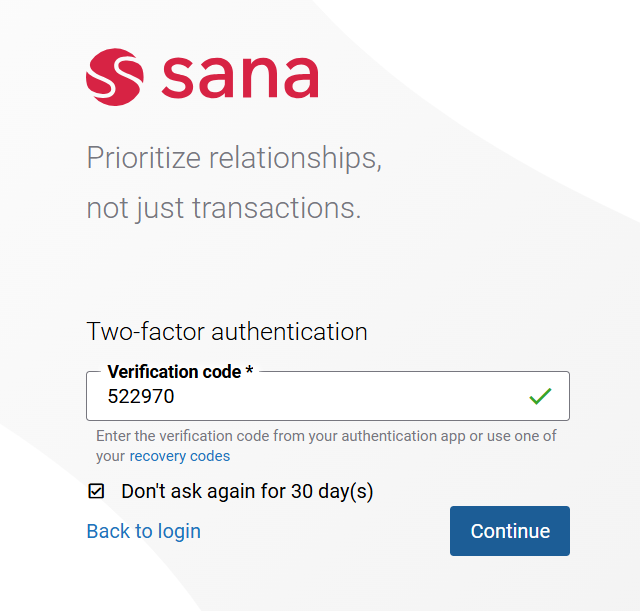The height and width of the screenshot is (611, 640).
Task: Click the required asterisk beside Verification code
Action: [x=249, y=370]
